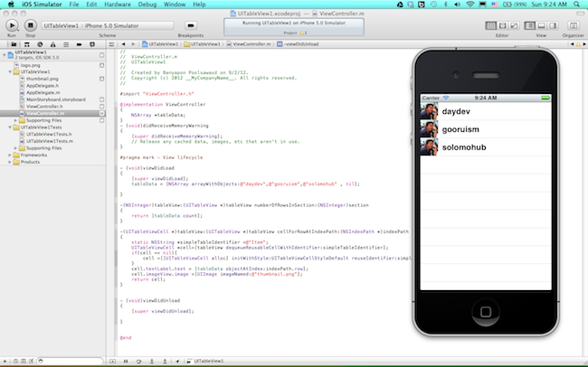Select logo.png in project navigator
The height and width of the screenshot is (367, 588).
tap(30, 65)
